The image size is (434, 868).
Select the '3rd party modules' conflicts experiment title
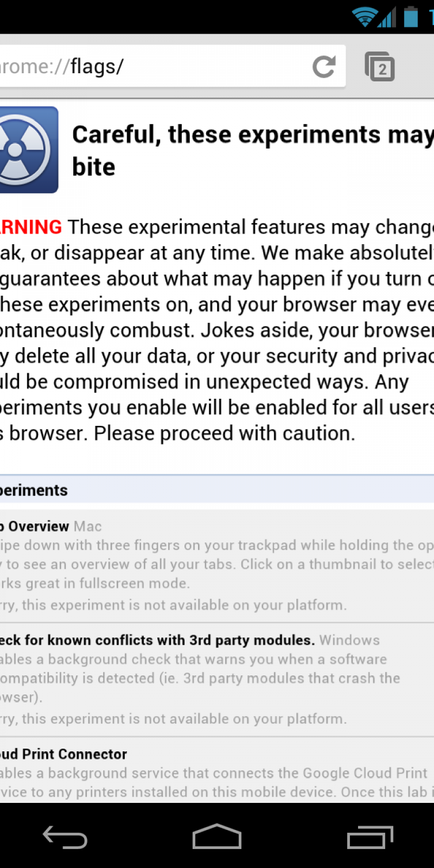[x=157, y=640]
